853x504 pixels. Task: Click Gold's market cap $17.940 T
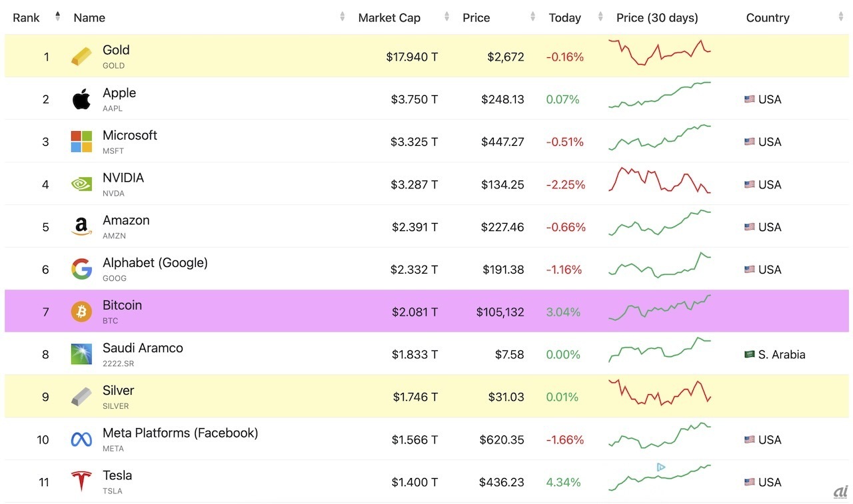click(x=412, y=57)
